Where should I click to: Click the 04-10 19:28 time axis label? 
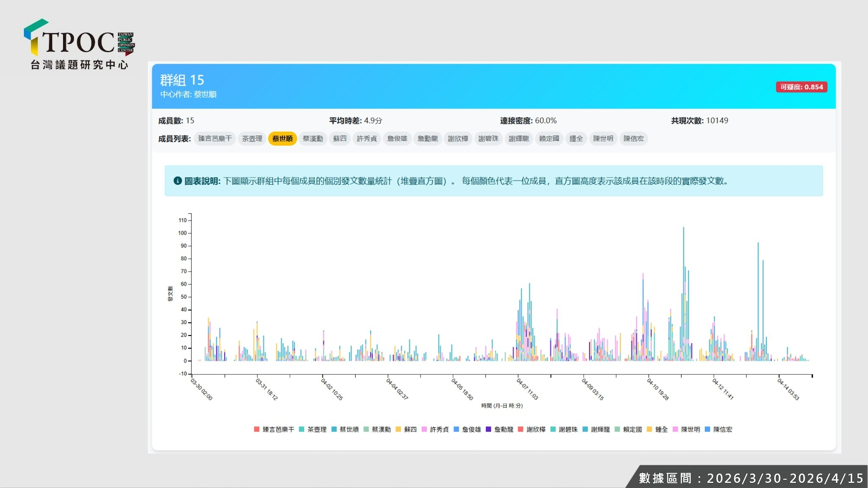point(658,389)
